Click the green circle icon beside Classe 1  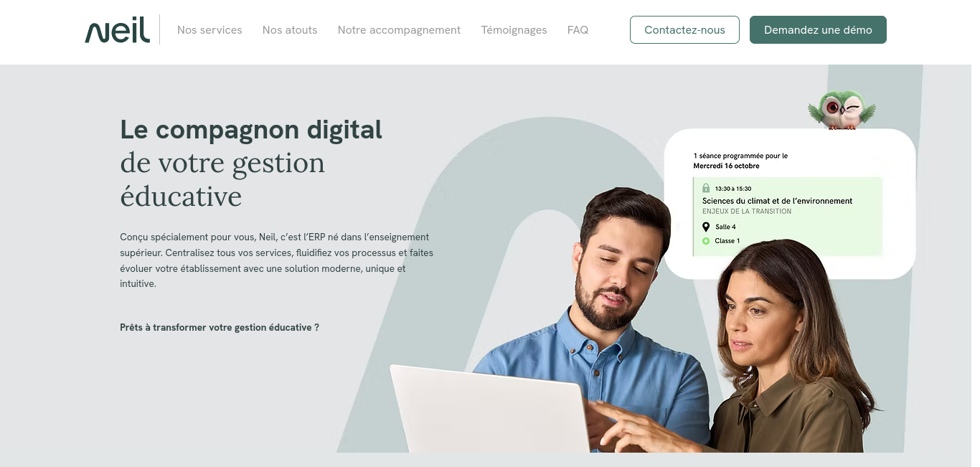coord(706,241)
